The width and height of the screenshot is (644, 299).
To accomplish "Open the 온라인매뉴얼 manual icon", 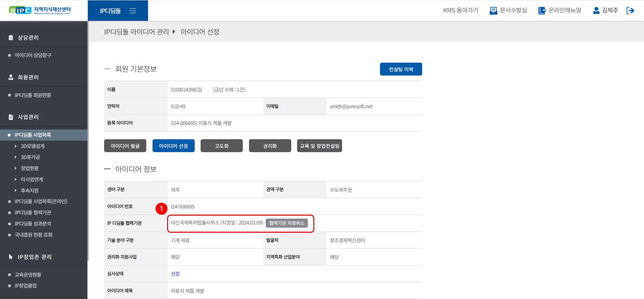I will 542,11.
